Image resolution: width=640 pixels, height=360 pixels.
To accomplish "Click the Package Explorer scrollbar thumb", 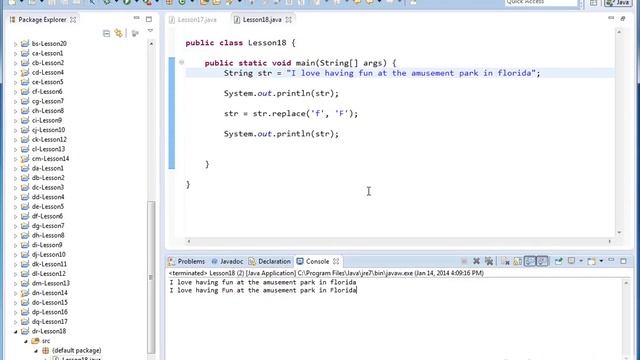I will pos(151,277).
